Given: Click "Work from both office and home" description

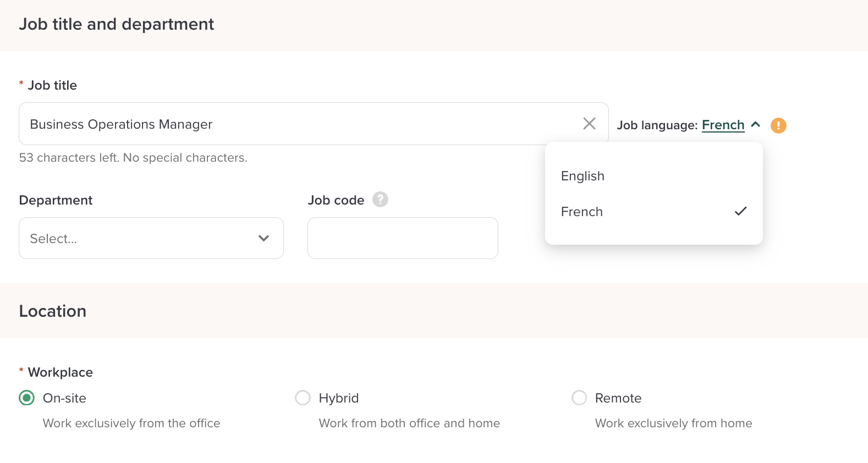Looking at the screenshot, I should tap(409, 423).
